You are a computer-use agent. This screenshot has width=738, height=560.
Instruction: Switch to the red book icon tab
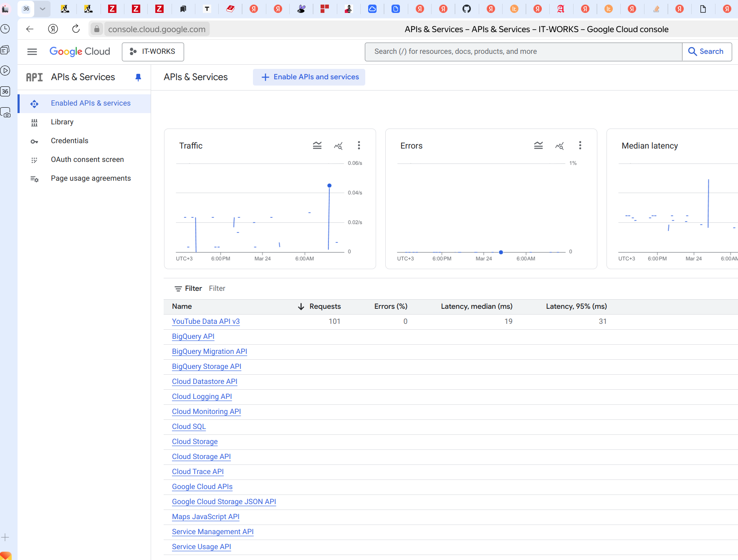[x=230, y=9]
